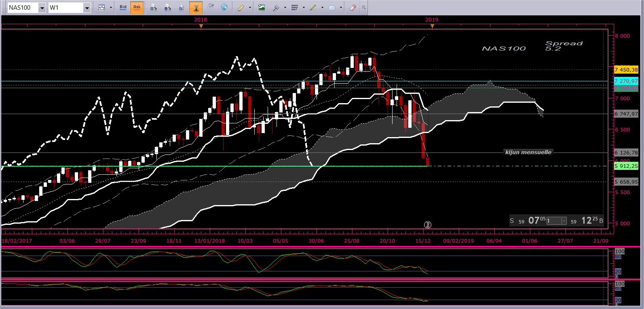Click the zoom out magnifier icon
This screenshot has width=644, height=309.
167,8
